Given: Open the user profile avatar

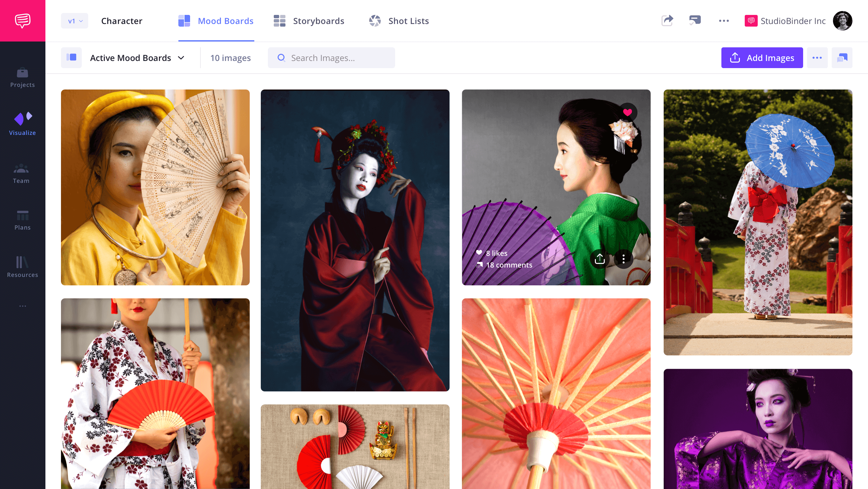Looking at the screenshot, I should click(x=842, y=21).
